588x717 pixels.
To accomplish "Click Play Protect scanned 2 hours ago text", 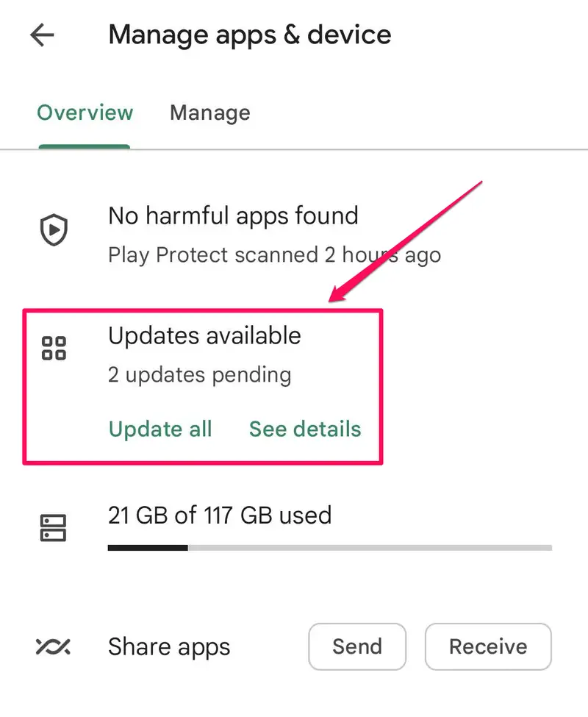I will point(274,254).
